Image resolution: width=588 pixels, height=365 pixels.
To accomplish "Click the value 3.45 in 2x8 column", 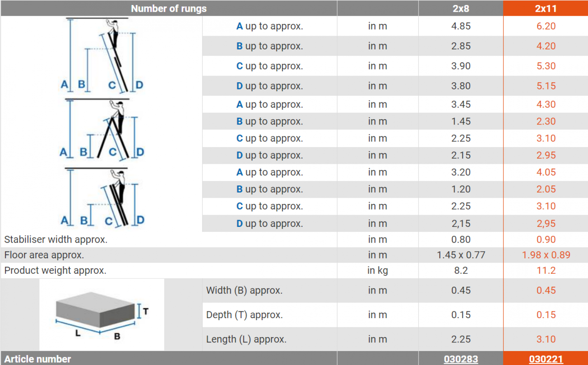I will coord(461,104).
